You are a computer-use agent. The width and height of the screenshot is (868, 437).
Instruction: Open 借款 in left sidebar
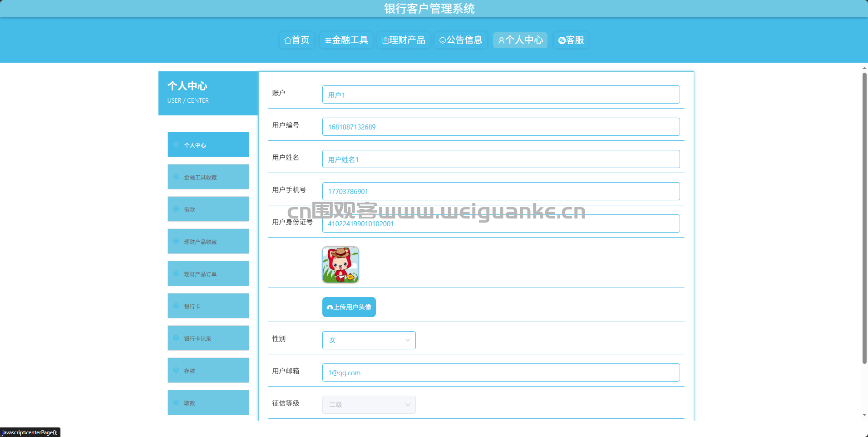tap(208, 209)
